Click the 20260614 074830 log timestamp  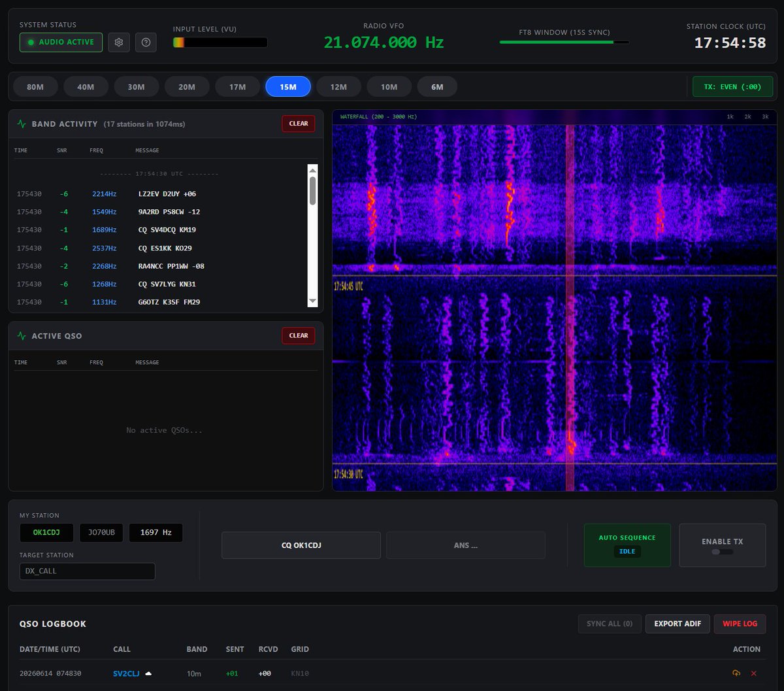(x=50, y=673)
